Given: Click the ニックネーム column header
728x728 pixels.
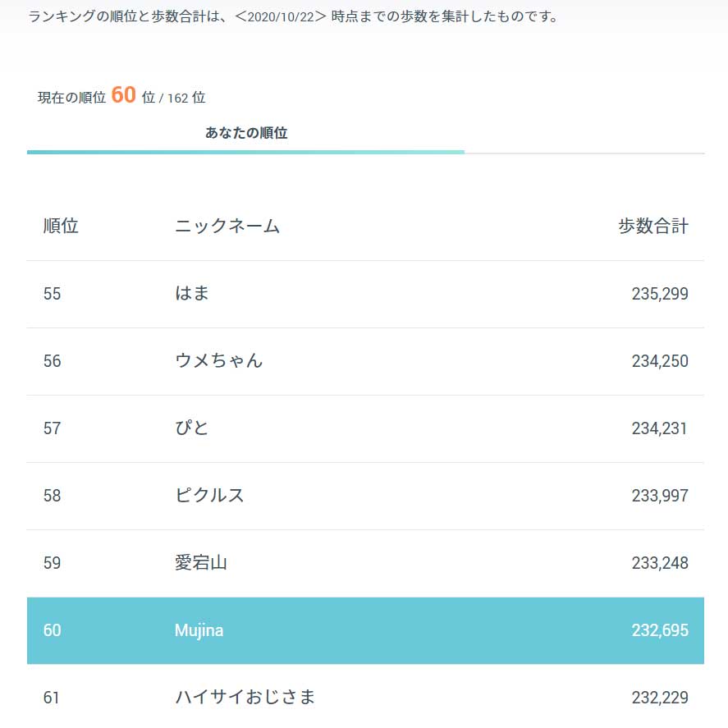Looking at the screenshot, I should point(227,226).
